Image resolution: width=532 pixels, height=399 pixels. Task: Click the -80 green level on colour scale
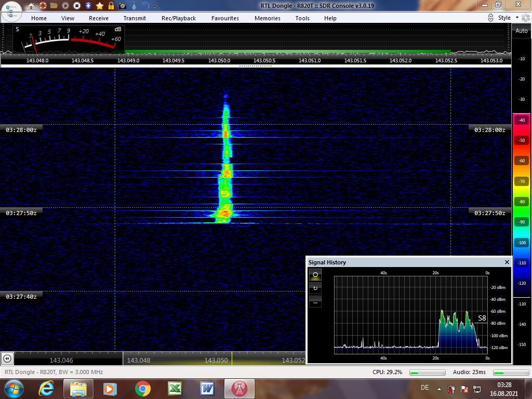point(522,202)
